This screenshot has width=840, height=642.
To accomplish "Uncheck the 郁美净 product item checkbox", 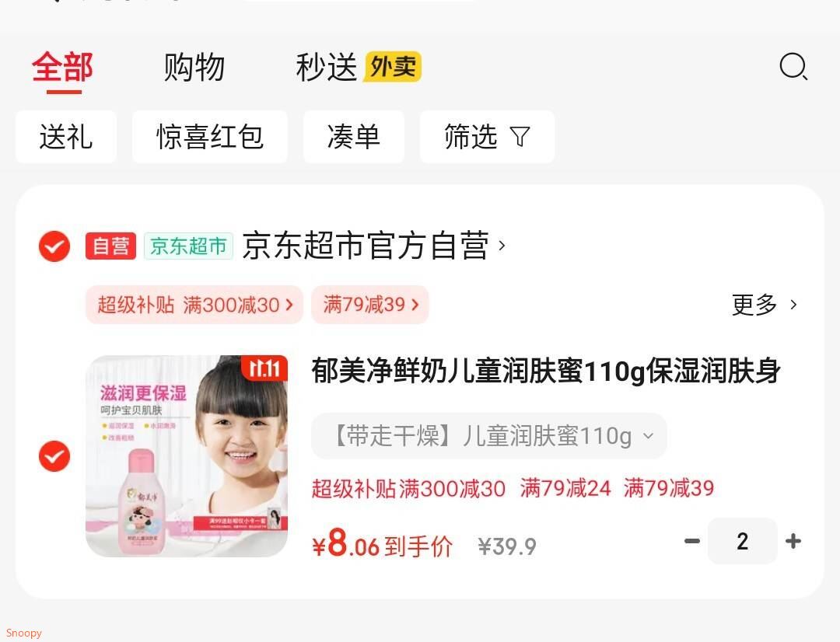I will pos(54,456).
